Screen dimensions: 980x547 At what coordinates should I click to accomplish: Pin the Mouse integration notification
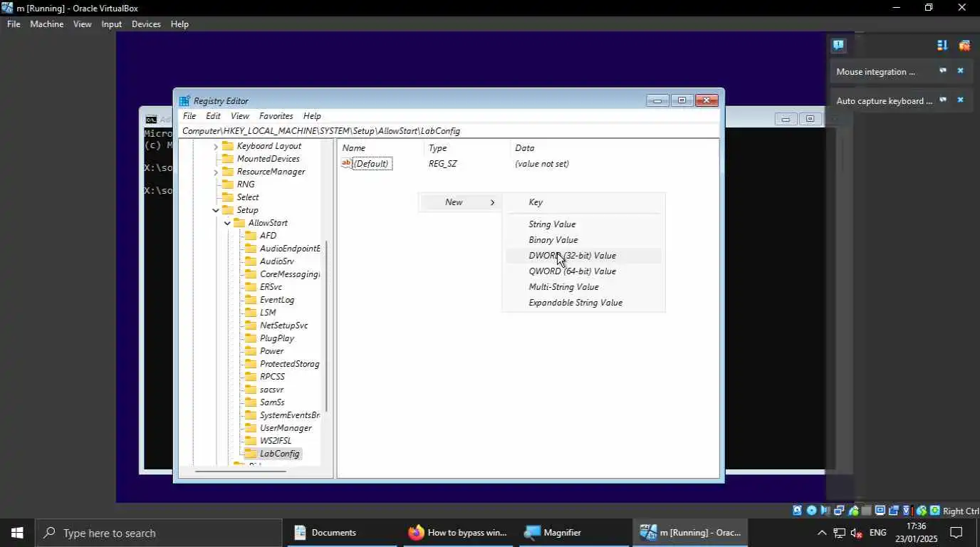point(943,71)
